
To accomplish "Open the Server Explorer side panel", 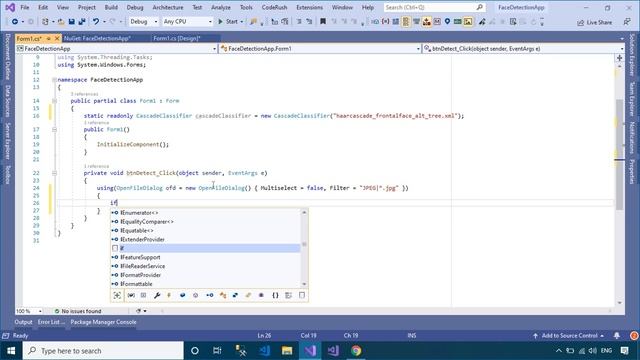I will (7, 141).
